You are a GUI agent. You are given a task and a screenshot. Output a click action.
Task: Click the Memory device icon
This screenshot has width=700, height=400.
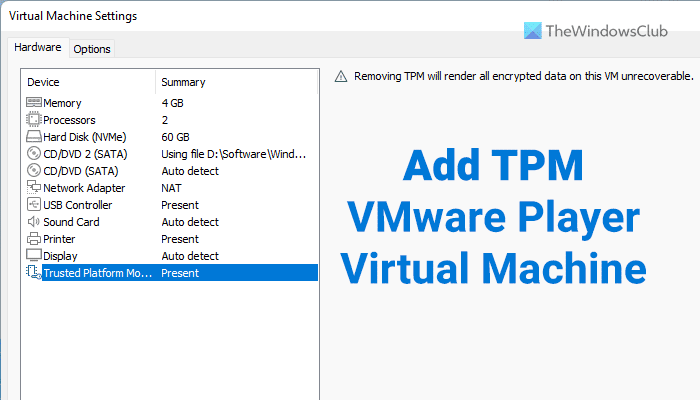coord(33,102)
